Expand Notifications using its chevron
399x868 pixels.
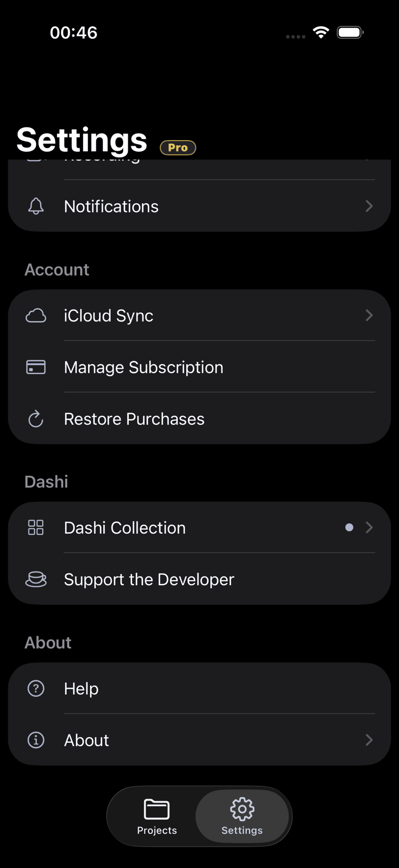369,206
